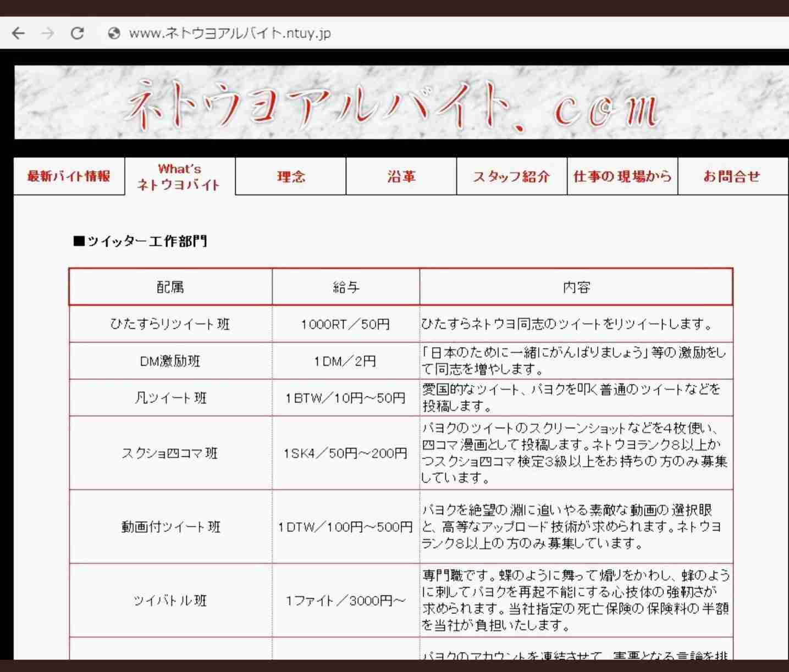Click the browser forward arrow
This screenshot has width=789, height=672.
coord(48,34)
